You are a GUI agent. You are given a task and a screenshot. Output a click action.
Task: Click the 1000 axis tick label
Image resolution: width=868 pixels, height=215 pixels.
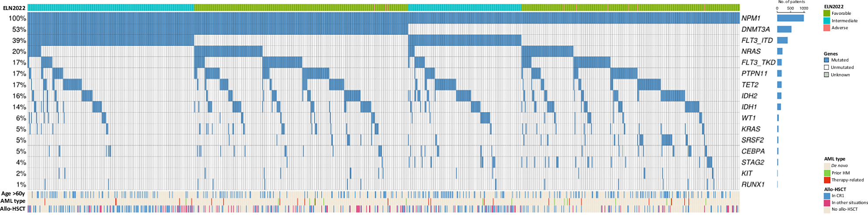(804, 8)
